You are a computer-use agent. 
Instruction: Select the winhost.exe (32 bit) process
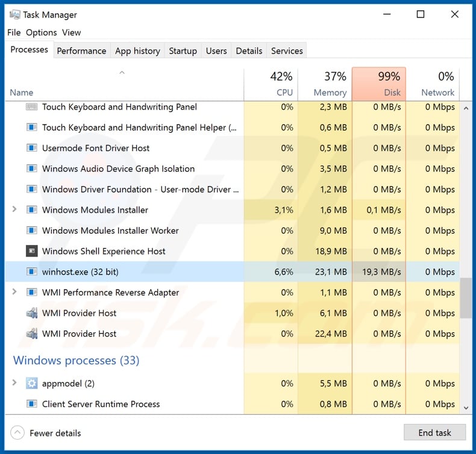coord(232,272)
